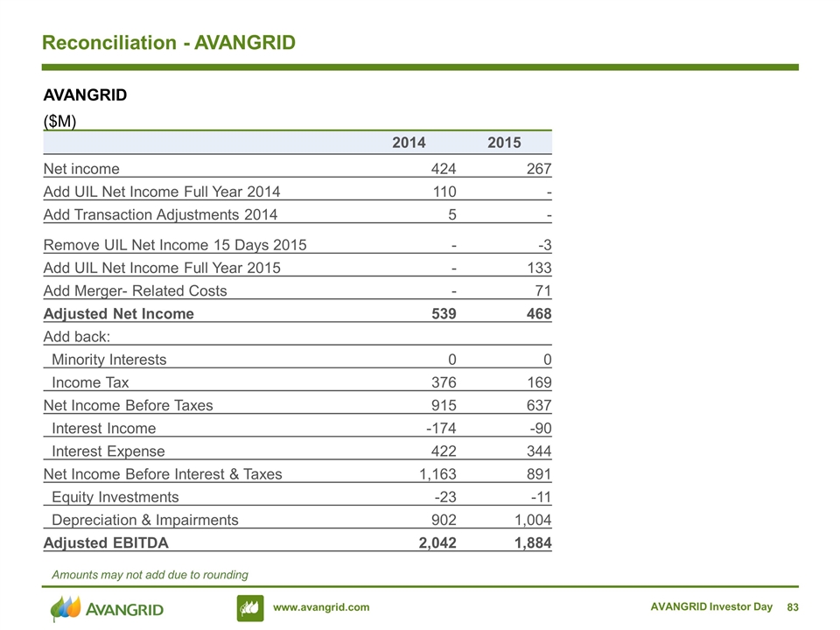Select 'Add UIL Net Income Full Year 2015' label
Screen dimensions: 840x630
[x=162, y=268]
